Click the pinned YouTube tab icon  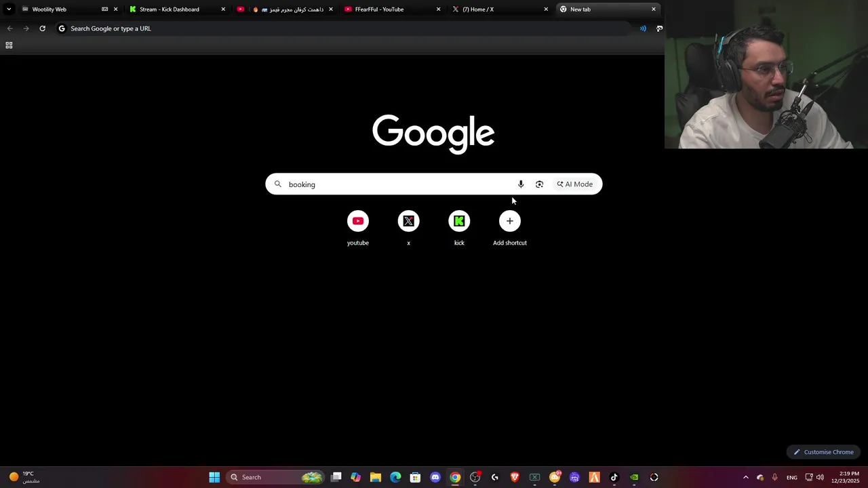point(240,9)
